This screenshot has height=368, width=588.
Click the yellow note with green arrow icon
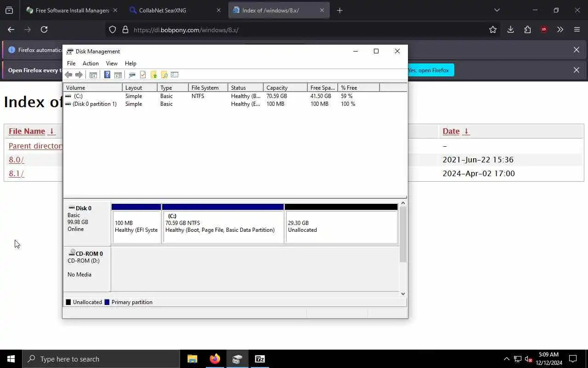[153, 75]
